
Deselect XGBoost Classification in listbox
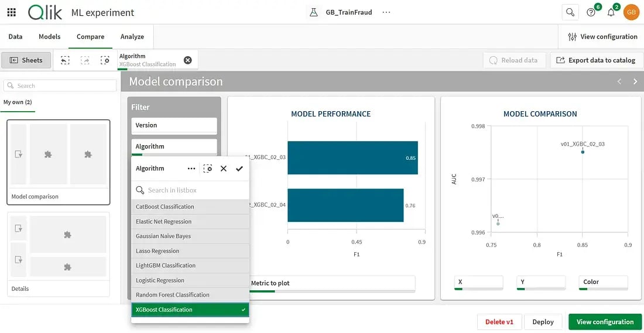coord(190,310)
